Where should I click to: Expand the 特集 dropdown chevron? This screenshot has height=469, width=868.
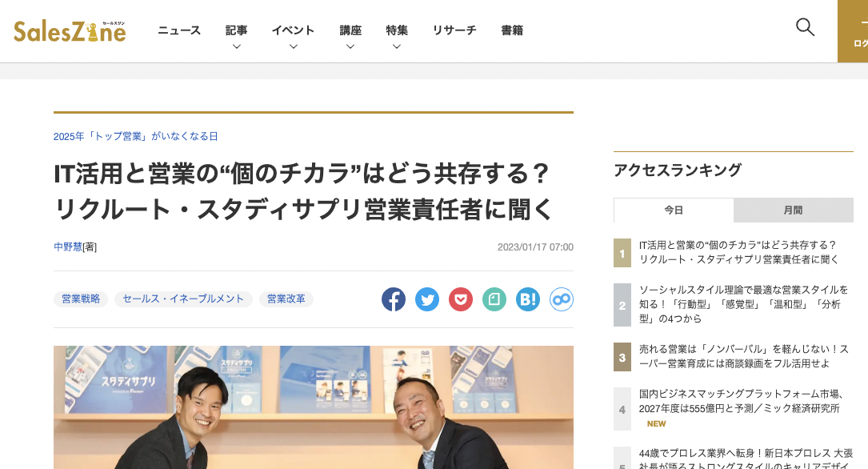point(396,46)
